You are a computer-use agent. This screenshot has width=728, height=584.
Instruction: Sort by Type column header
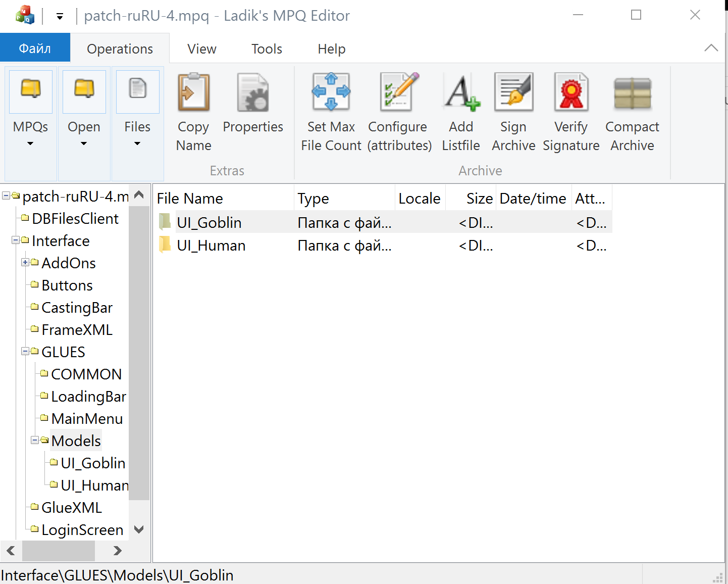tap(344, 199)
